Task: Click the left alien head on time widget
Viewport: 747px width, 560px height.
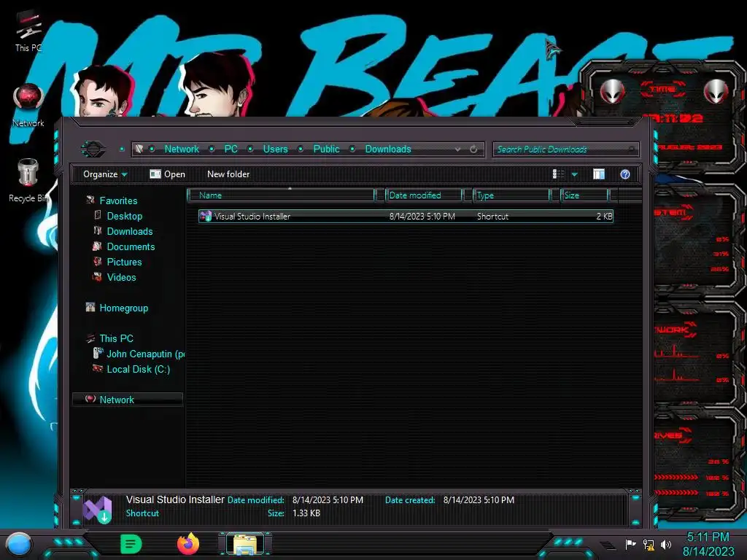Action: click(x=612, y=91)
